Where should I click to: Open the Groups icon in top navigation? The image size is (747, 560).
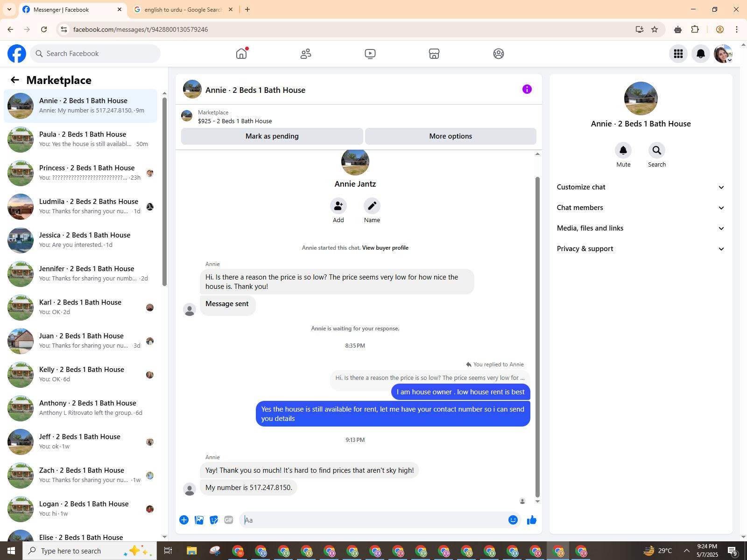tap(499, 54)
